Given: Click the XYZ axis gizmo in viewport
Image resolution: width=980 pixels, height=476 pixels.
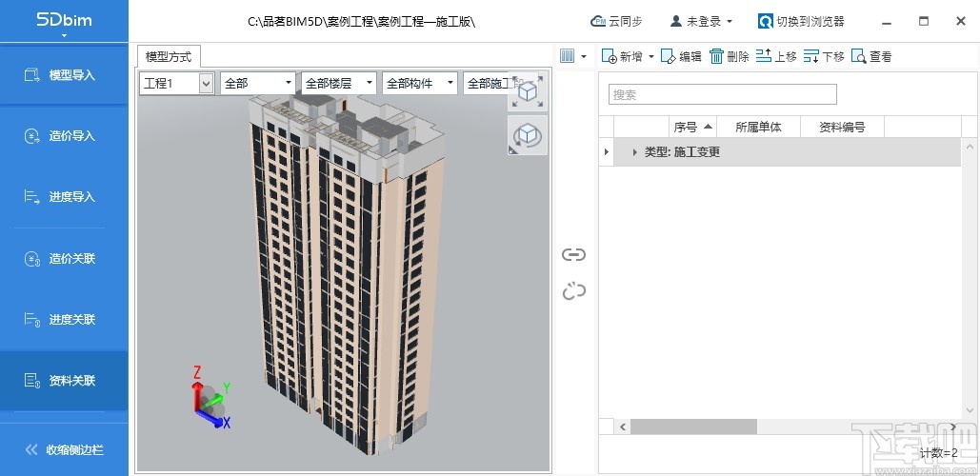Looking at the screenshot, I should coord(211,398).
